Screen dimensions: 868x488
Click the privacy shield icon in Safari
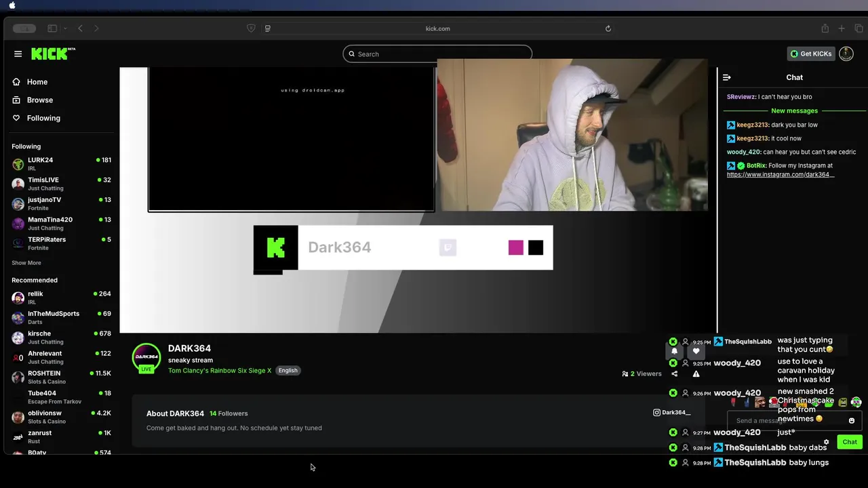click(251, 28)
